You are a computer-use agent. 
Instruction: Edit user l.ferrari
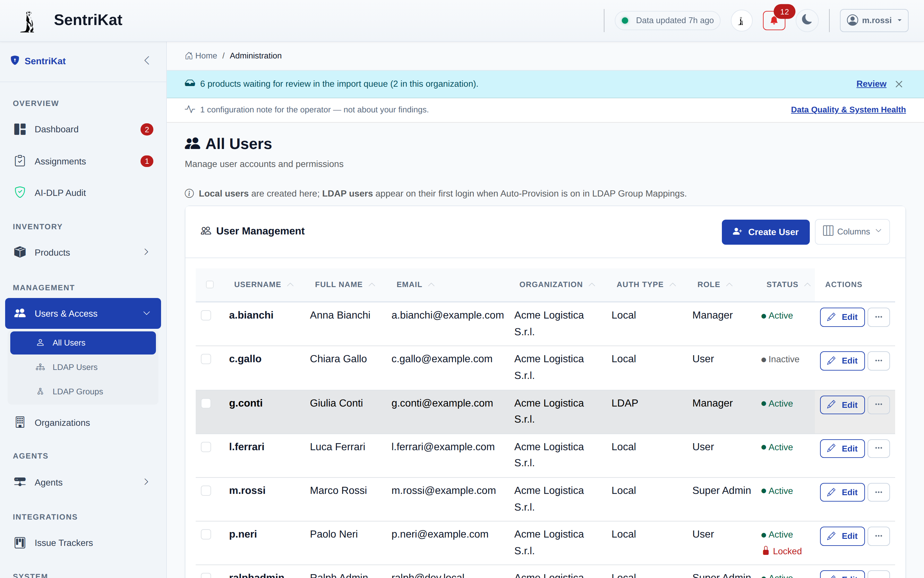click(842, 448)
